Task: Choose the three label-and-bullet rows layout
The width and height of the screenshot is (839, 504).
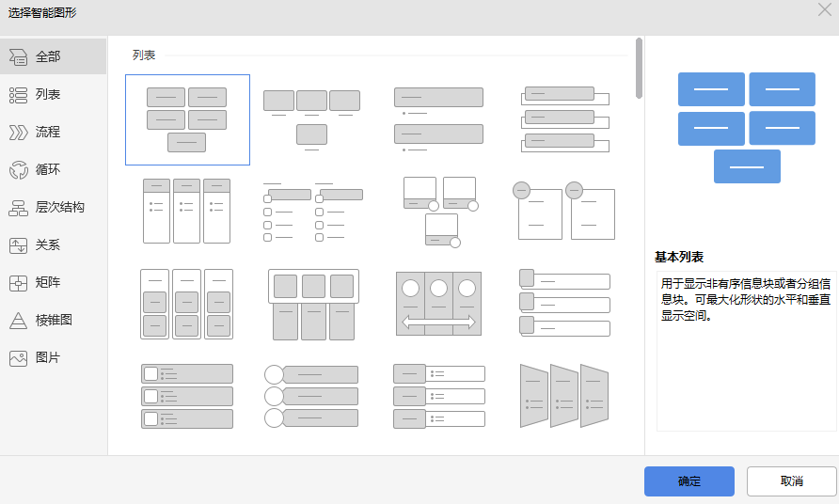Action: tap(439, 397)
